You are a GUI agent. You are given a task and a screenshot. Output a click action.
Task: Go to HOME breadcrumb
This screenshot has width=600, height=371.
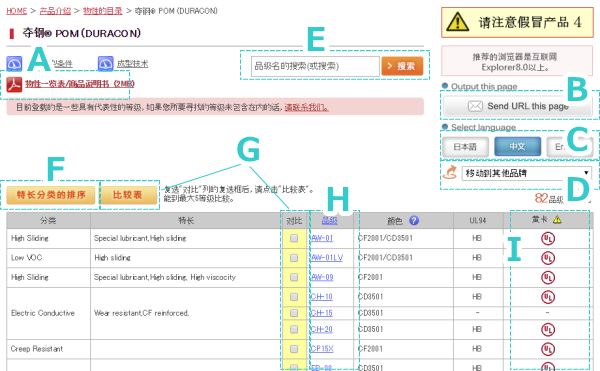16,11
